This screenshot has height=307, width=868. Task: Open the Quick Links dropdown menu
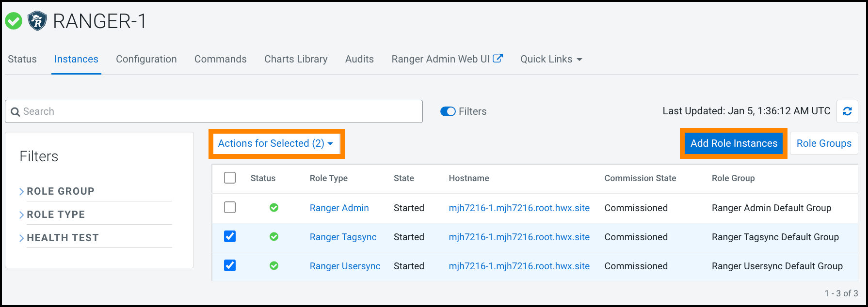(x=551, y=59)
